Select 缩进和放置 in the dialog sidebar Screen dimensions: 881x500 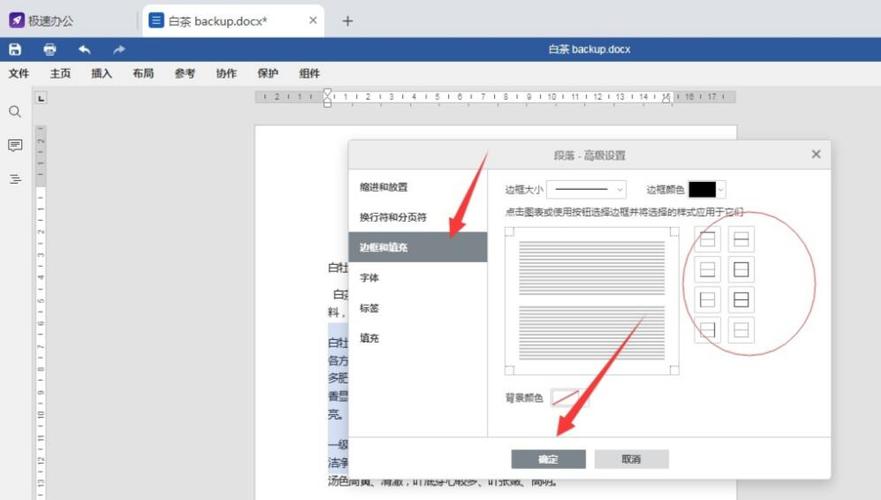point(417,187)
